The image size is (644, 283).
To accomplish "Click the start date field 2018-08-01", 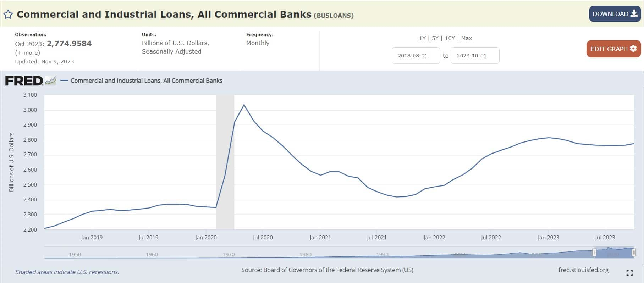I will [416, 56].
